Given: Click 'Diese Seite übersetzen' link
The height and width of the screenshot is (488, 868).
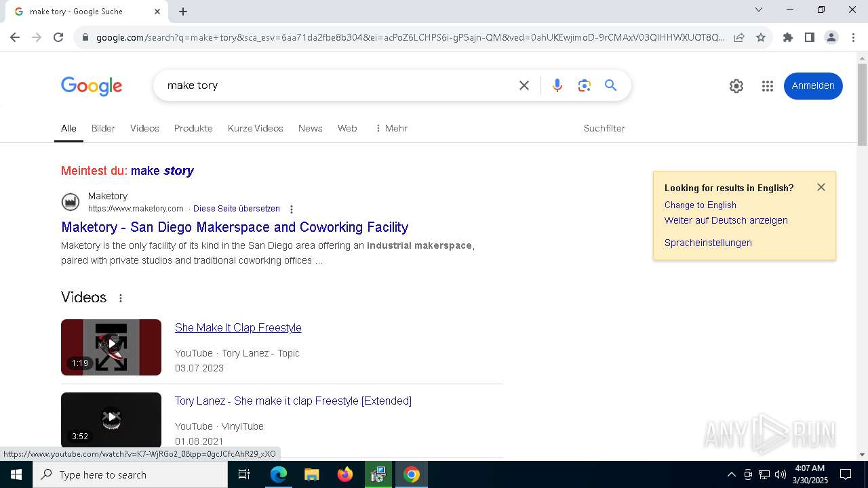Looking at the screenshot, I should coord(237,209).
